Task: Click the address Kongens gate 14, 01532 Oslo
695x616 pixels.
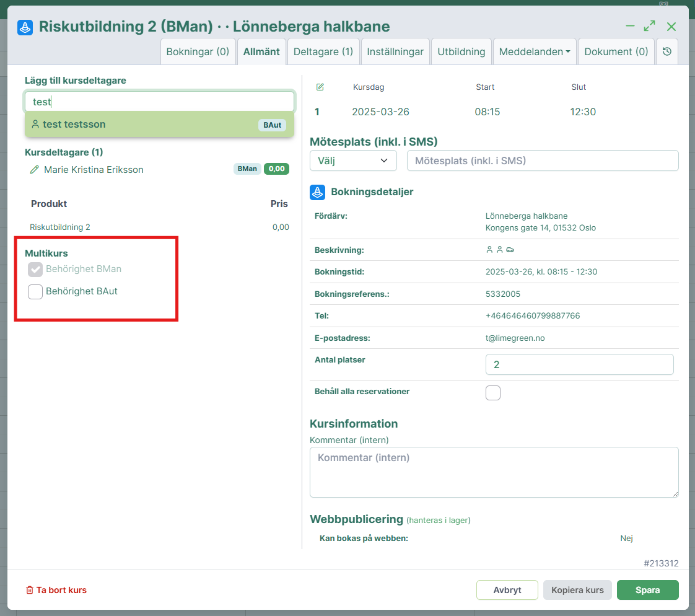Action: pos(540,228)
